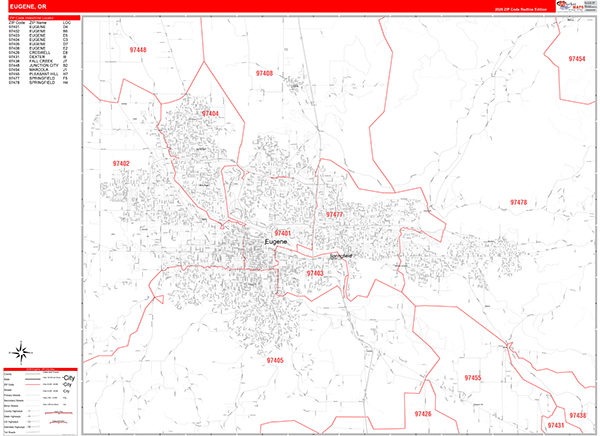Click the "Primary Streets" legend entry
600x436 pixels.
[11, 395]
